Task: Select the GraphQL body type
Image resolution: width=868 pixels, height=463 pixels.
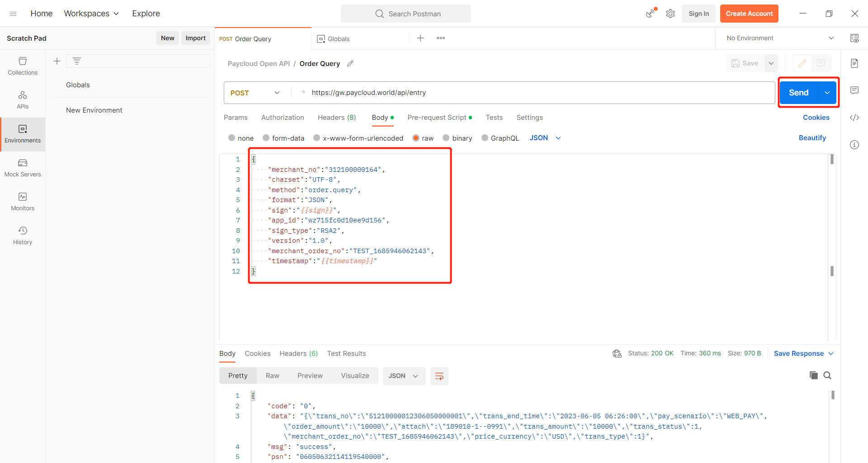Action: point(500,138)
